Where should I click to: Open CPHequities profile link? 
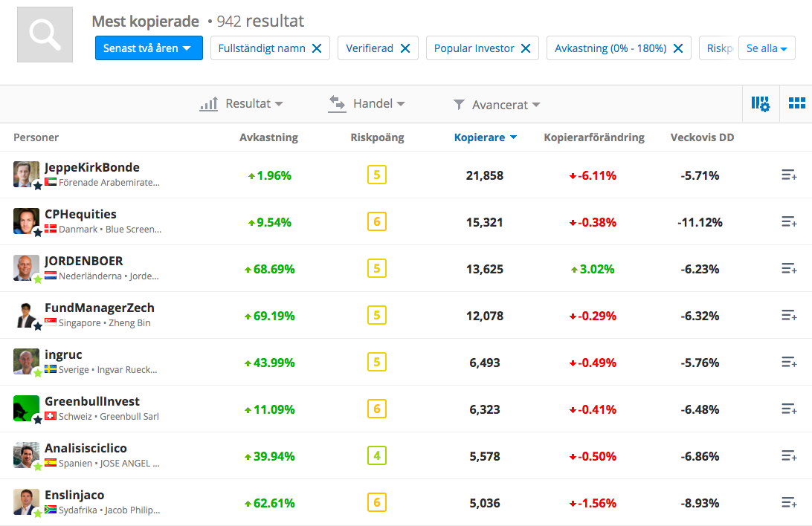pos(80,214)
